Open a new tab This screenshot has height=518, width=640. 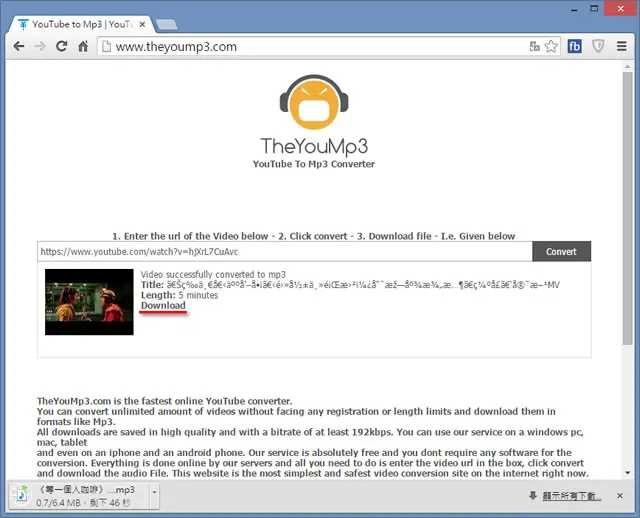(167, 24)
